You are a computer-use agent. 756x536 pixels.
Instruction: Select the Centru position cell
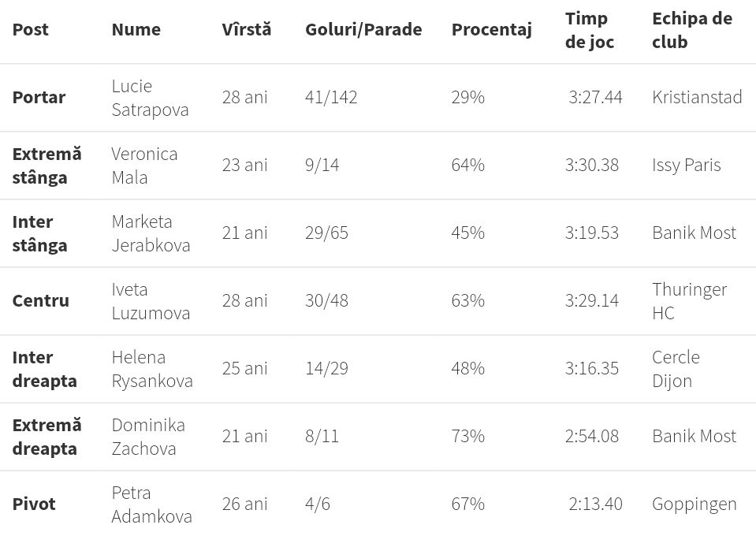point(40,301)
